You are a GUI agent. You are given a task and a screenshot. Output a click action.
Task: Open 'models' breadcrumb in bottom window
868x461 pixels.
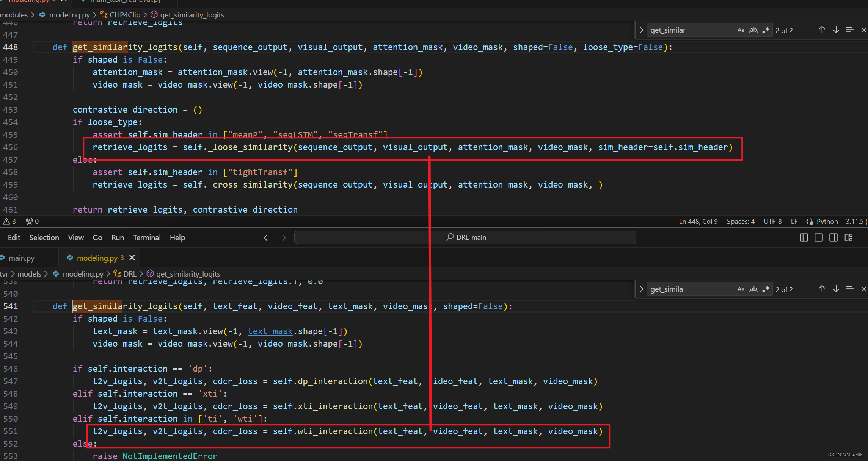click(x=29, y=274)
